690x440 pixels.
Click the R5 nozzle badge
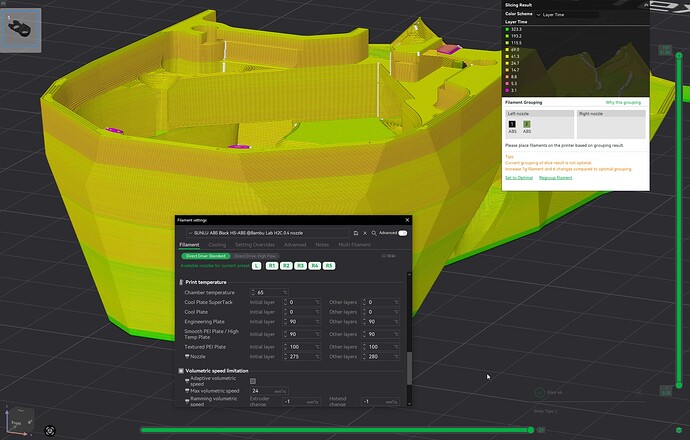[329, 266]
